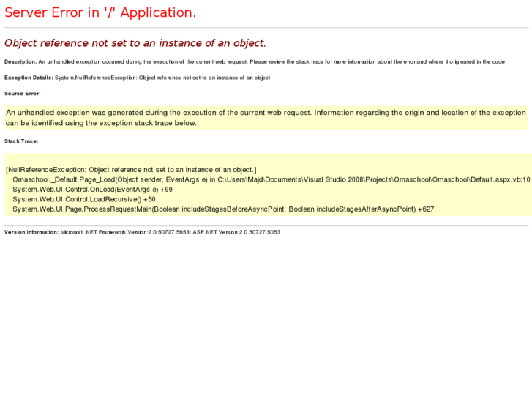
Task: Click the 'ASP.NET Version:2.0.50727.5053' text
Action: pyautogui.click(x=236, y=232)
